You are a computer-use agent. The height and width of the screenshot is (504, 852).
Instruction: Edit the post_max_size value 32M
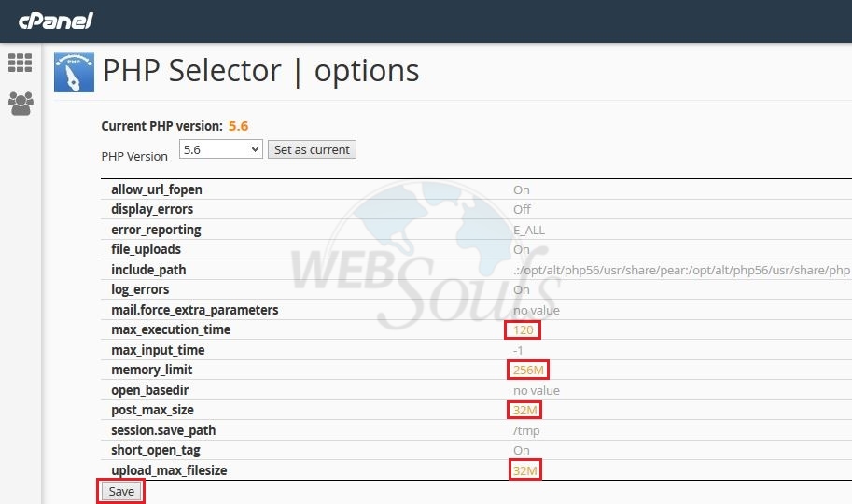pos(524,410)
